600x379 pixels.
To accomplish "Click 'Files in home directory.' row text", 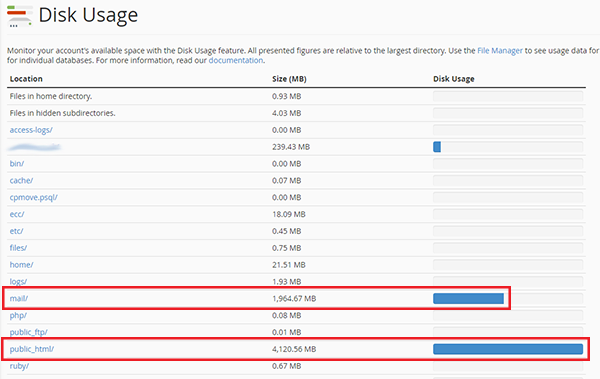I will tap(51, 96).
